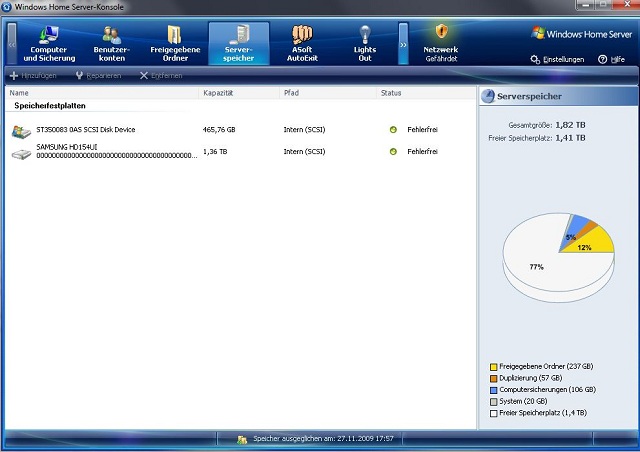Click the white Freier Speicherplatz legend swatch

point(493,413)
